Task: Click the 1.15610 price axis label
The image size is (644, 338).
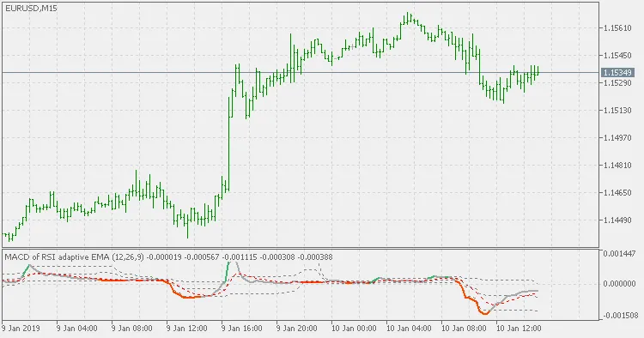Action: [617, 28]
